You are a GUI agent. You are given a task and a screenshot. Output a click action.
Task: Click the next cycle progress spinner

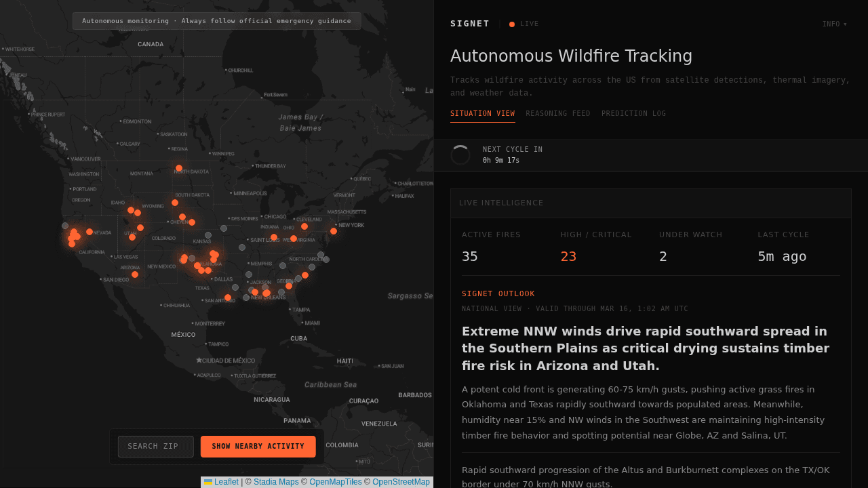point(460,155)
